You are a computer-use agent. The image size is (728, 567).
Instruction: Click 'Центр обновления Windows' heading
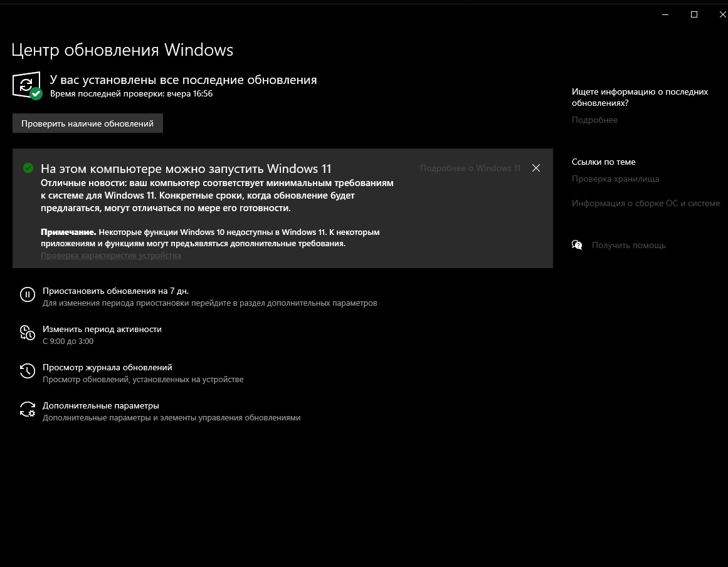[122, 49]
